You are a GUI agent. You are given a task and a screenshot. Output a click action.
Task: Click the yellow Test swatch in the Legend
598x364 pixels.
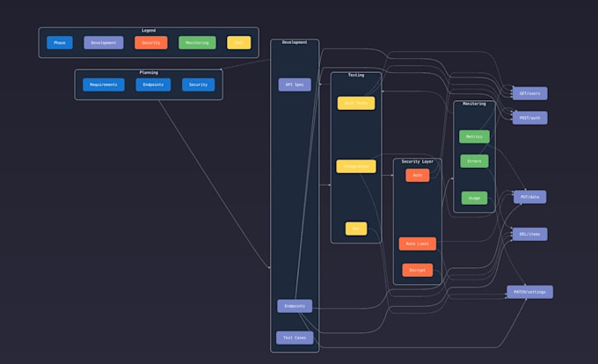click(x=238, y=43)
